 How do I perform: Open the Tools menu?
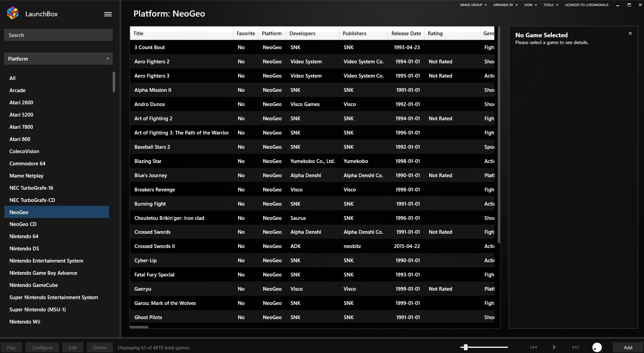coord(551,5)
